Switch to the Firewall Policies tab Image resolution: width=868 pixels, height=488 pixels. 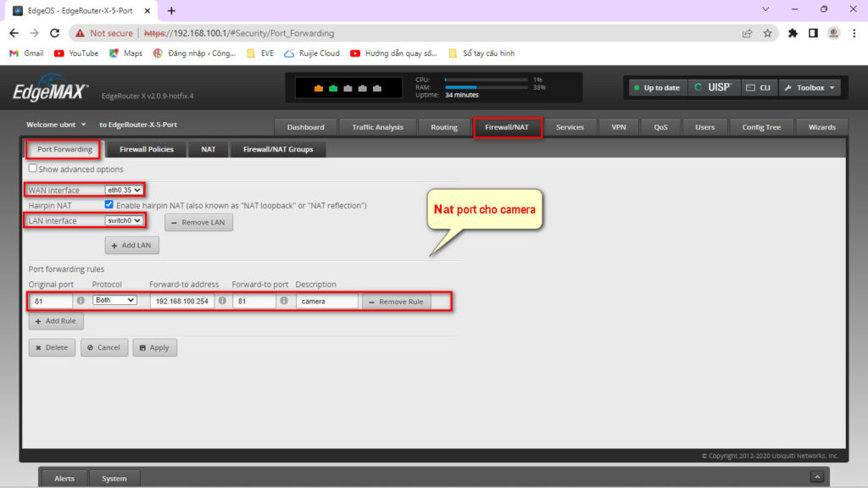[x=147, y=149]
